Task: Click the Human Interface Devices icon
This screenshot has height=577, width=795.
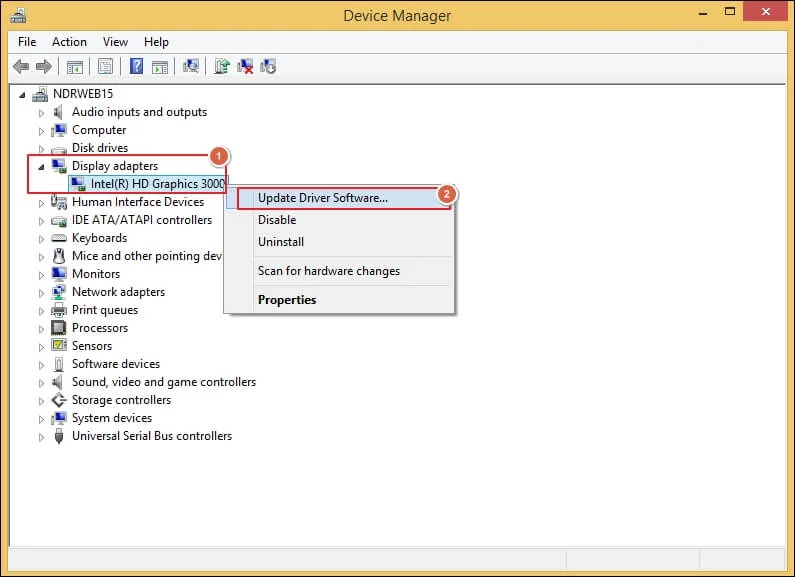Action: click(59, 202)
